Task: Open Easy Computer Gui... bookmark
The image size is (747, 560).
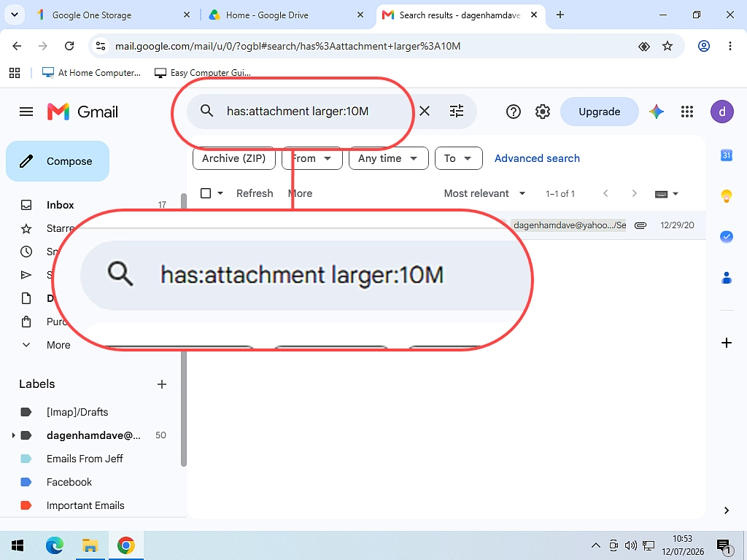Action: coord(203,73)
